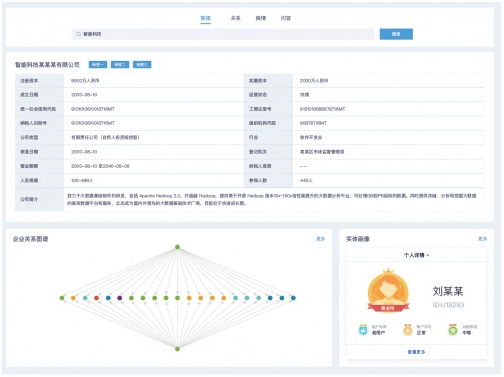Click the blue 搜索 button
Image resolution: width=504 pixels, height=377 pixels.
[396, 34]
